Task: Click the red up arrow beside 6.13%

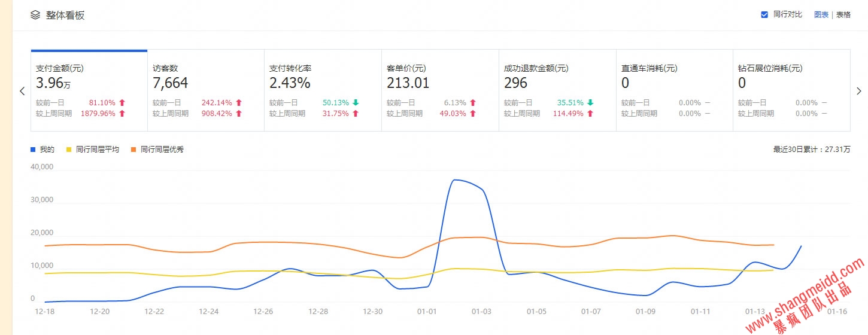Action: click(473, 103)
